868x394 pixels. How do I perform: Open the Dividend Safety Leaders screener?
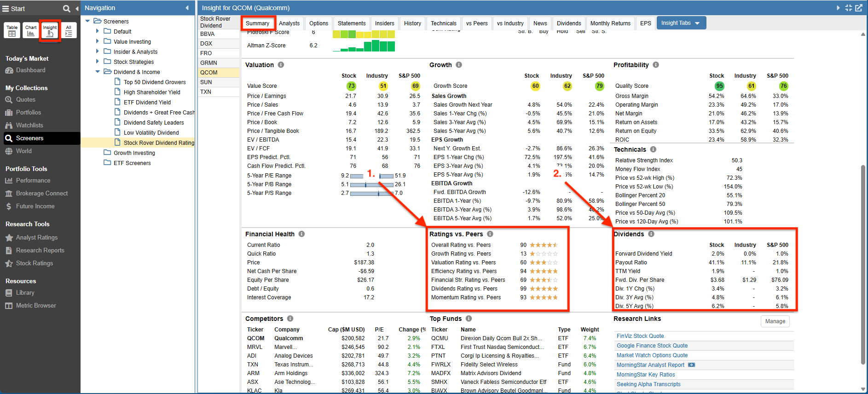[x=154, y=123]
